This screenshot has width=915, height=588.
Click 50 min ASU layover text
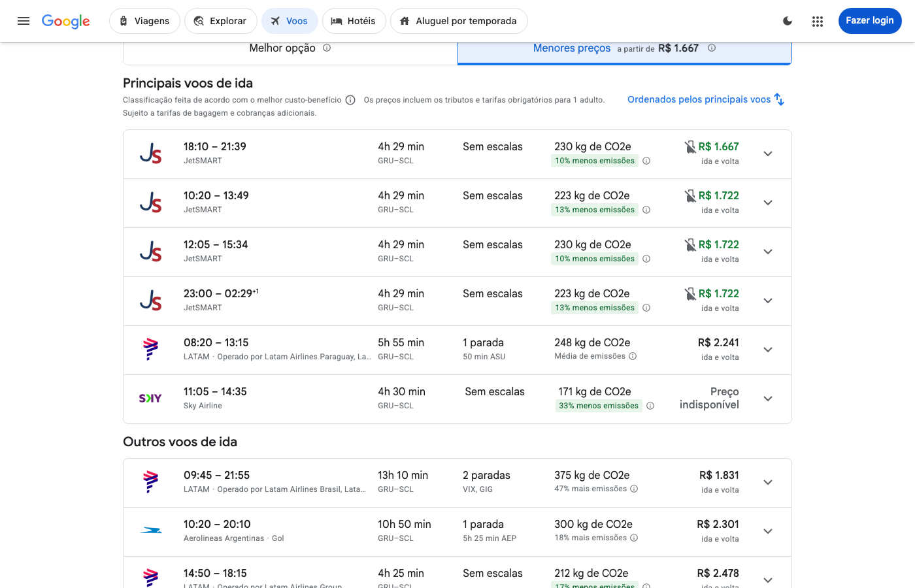point(484,357)
